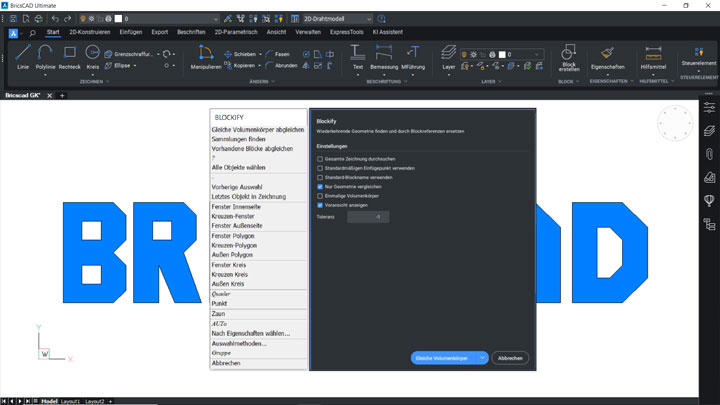This screenshot has width=720, height=405.
Task: Open the Text annotation tool
Action: (358, 56)
